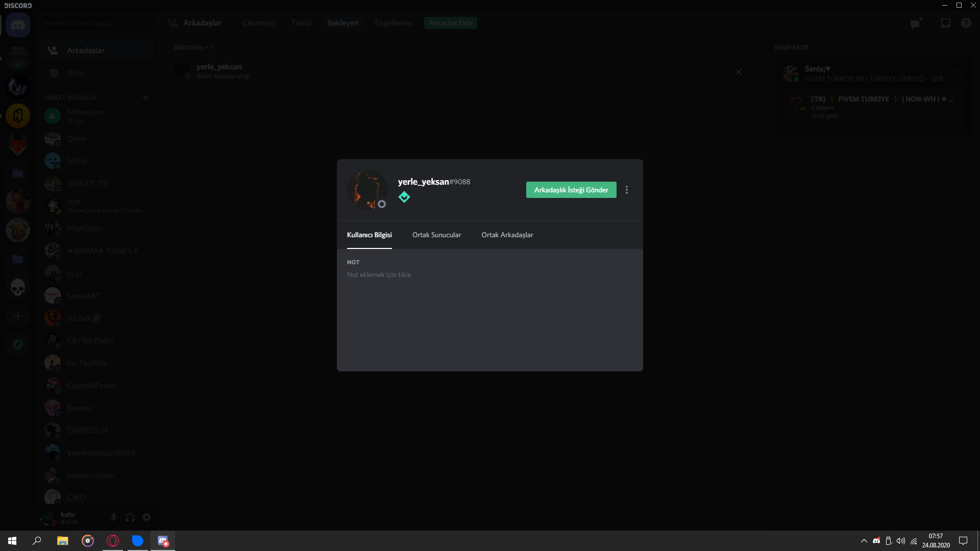Open user settings gear icon

coord(146,517)
